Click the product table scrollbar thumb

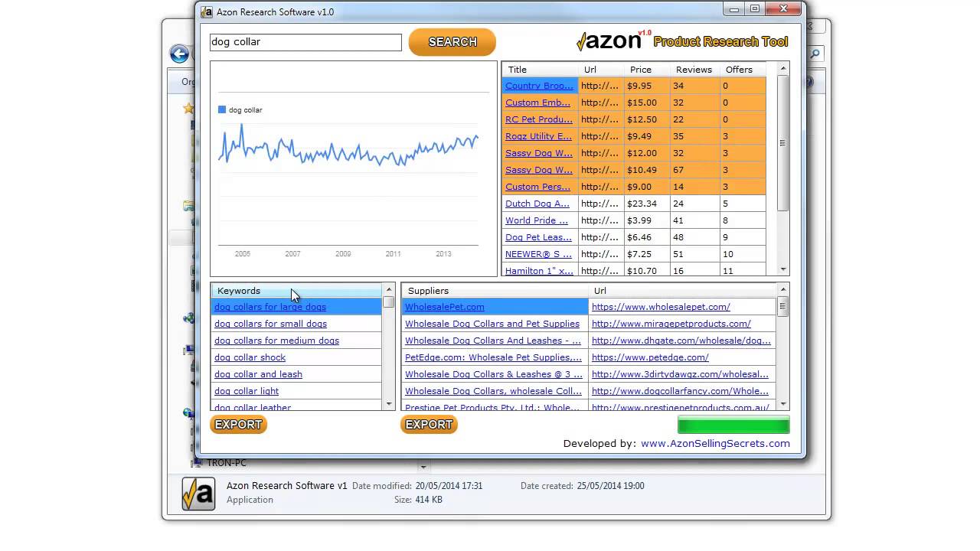coord(782,143)
